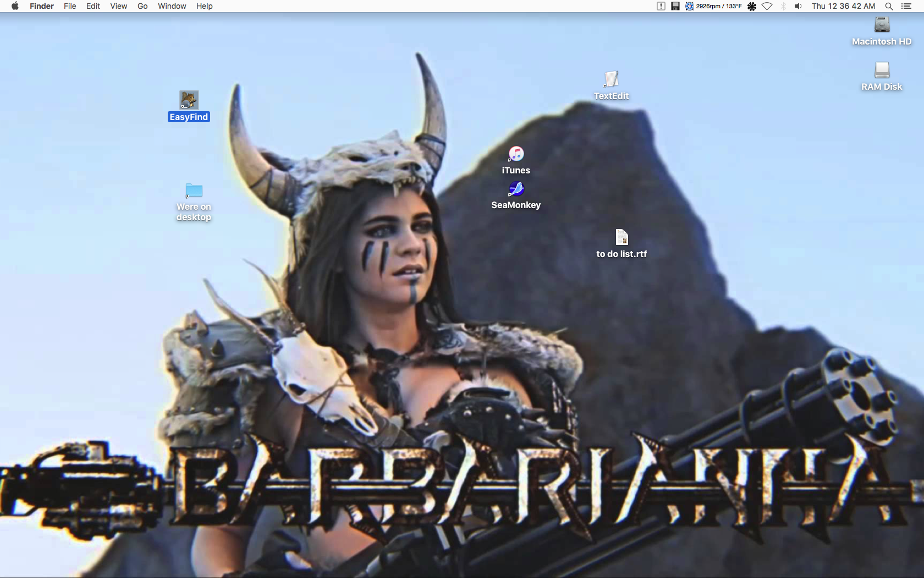Click the 'to do list.rtf' label

[x=621, y=254]
